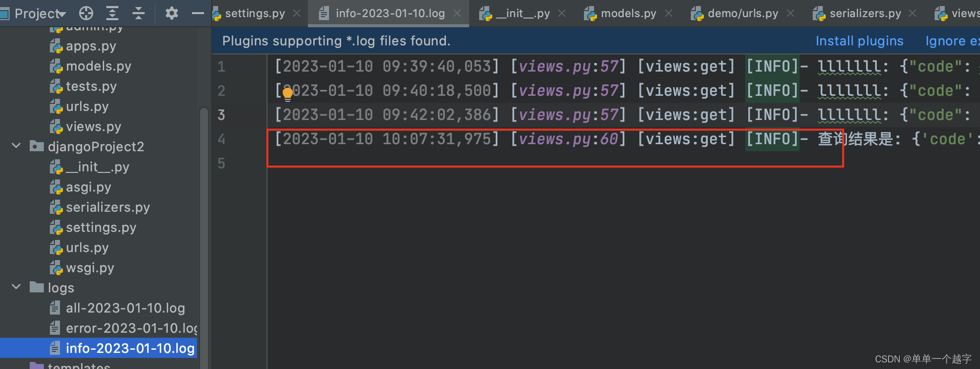Click the locate/select opened file target icon
Image resolution: width=980 pixels, height=369 pixels.
(86, 13)
